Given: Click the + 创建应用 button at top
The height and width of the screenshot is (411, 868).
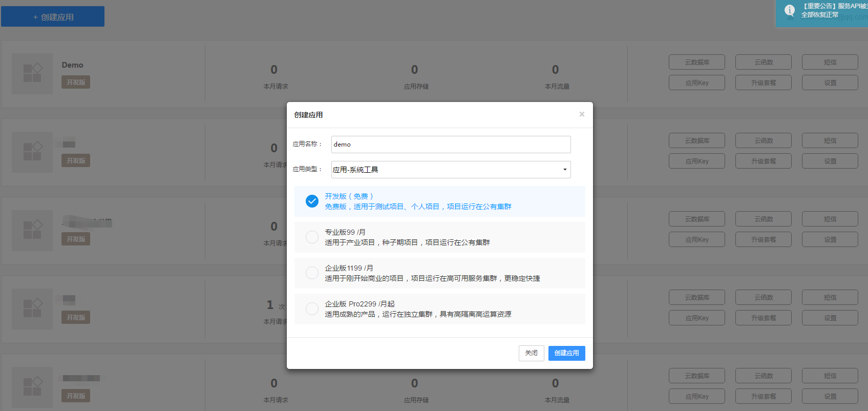Looking at the screenshot, I should 53,16.
